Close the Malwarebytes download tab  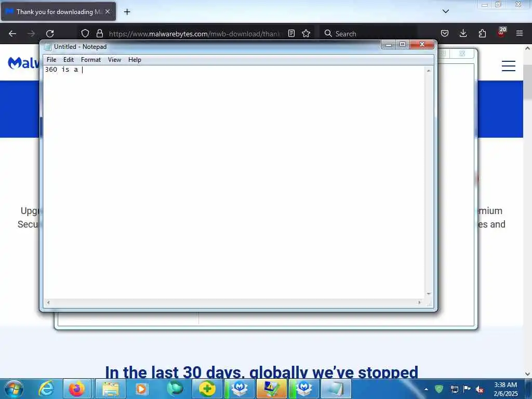pos(108,11)
